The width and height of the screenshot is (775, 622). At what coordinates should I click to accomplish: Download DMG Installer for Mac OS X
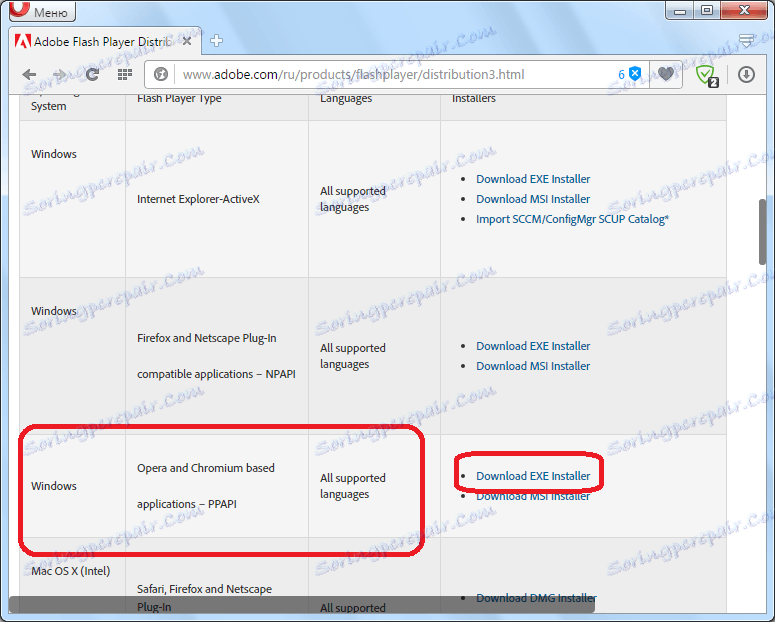tap(536, 598)
